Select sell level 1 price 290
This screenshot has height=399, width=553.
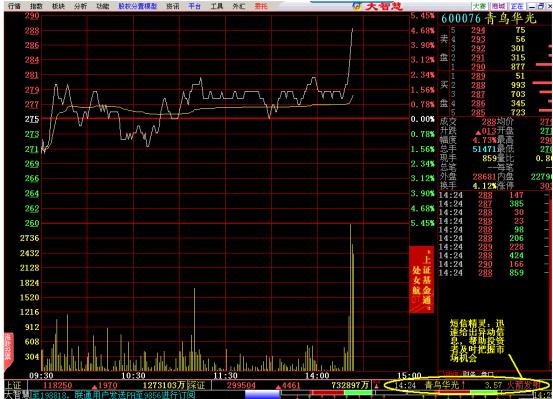tap(478, 67)
